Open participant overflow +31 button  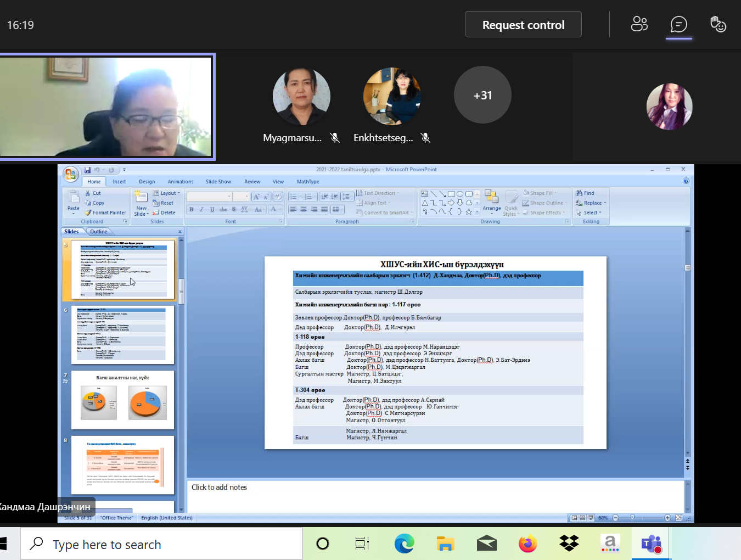[482, 95]
